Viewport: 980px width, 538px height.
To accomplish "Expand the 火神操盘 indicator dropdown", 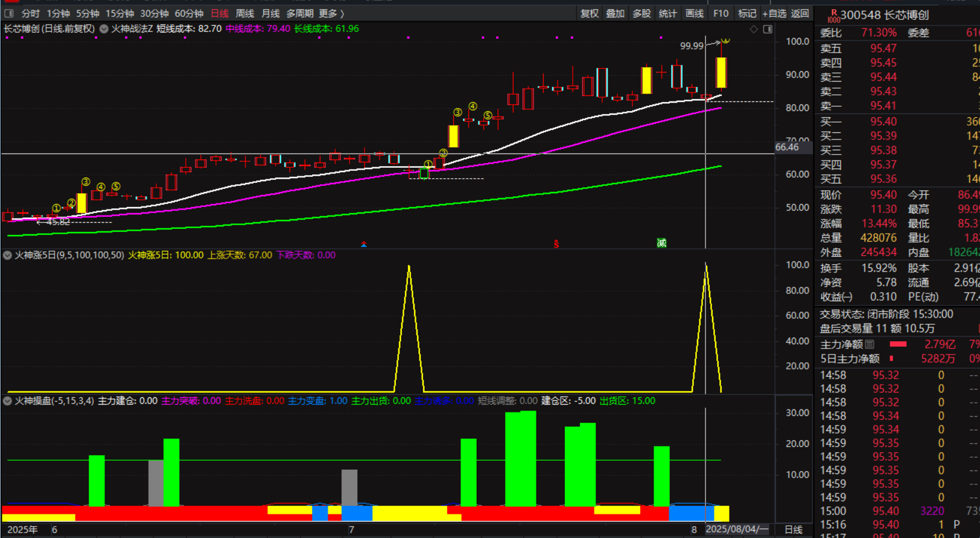I will coord(8,401).
